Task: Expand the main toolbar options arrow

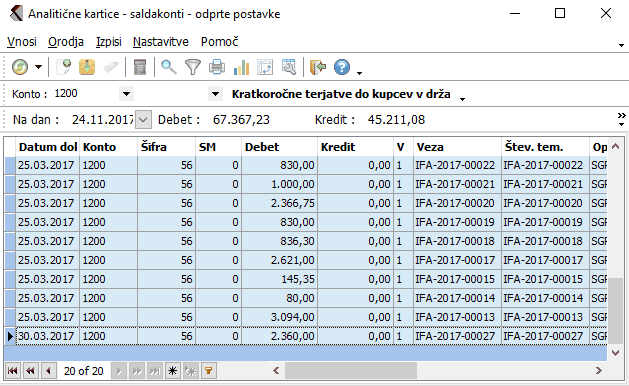Action: pos(359,73)
